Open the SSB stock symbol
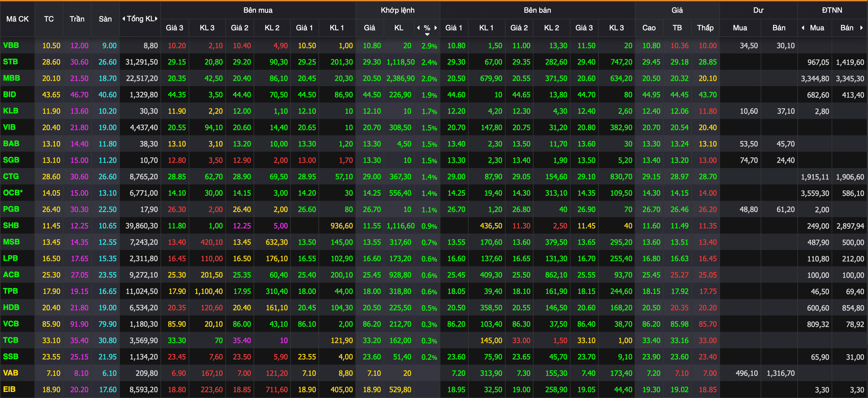The height and width of the screenshot is (398, 868). click(10, 356)
